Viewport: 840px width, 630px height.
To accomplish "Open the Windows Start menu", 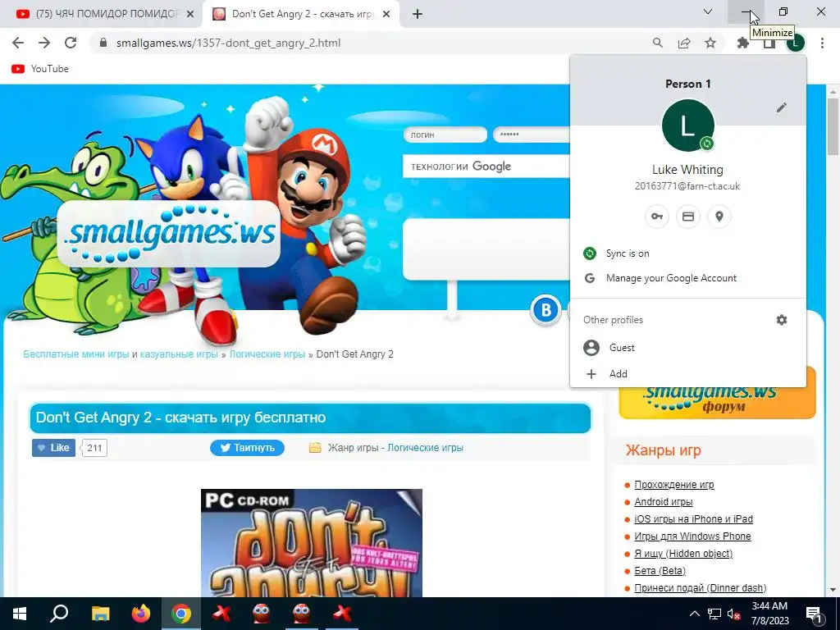I will [20, 614].
